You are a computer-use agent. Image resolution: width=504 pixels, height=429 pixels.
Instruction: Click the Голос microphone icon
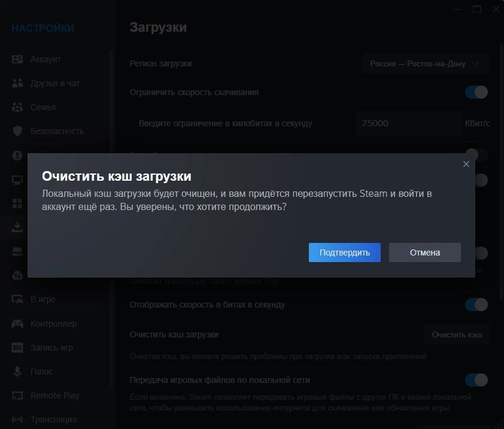[17, 372]
